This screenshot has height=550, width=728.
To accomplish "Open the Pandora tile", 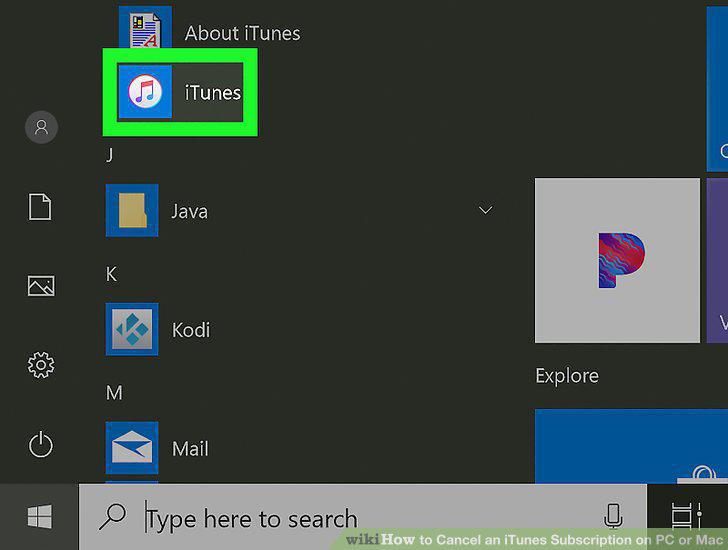I will [617, 260].
